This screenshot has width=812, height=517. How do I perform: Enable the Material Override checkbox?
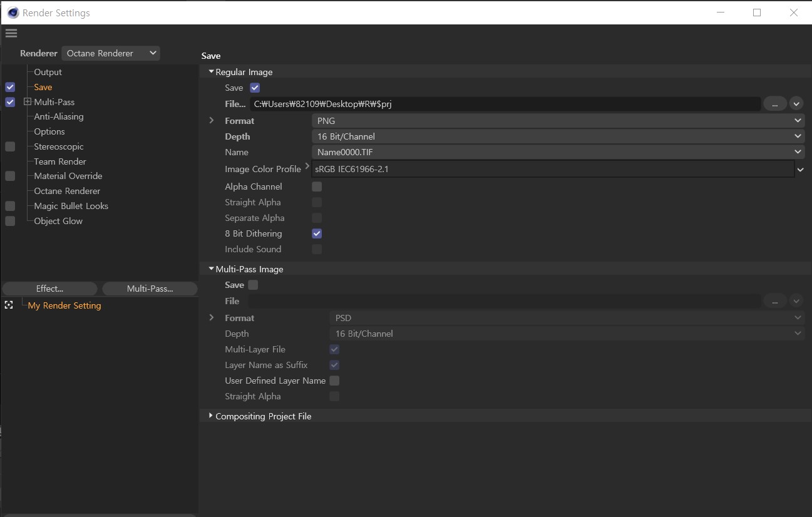coord(10,176)
